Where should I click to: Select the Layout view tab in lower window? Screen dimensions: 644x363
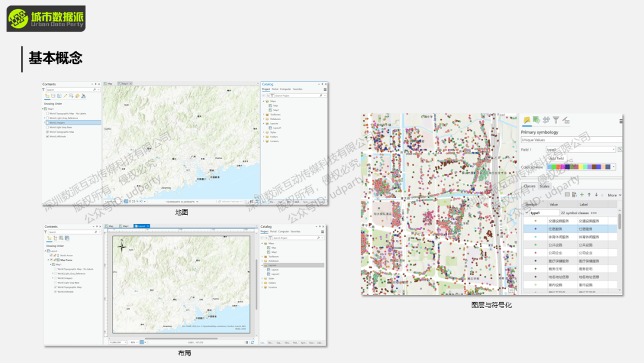click(x=141, y=226)
